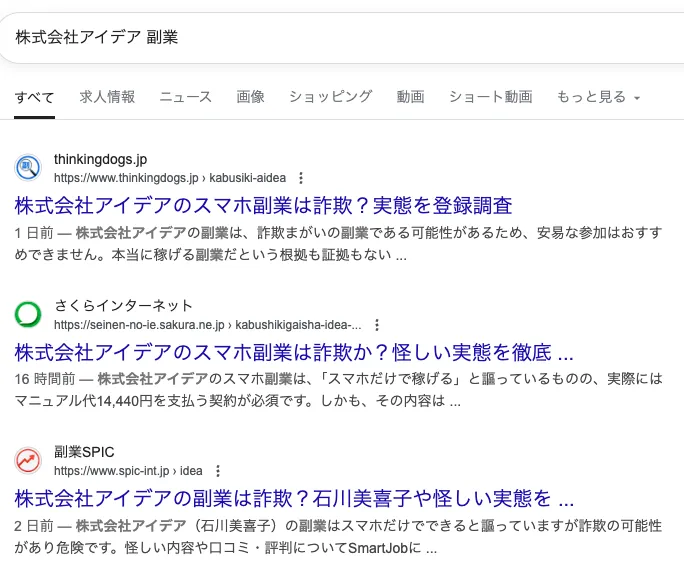
Task: Click the thinkingdogs.jp magnifier favicon
Action: (x=28, y=168)
